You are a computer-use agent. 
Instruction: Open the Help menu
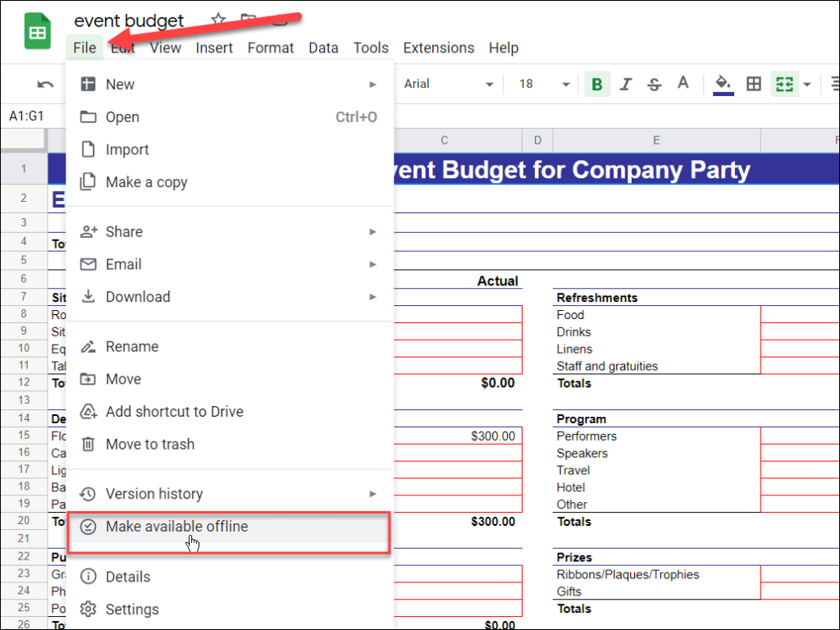[503, 48]
